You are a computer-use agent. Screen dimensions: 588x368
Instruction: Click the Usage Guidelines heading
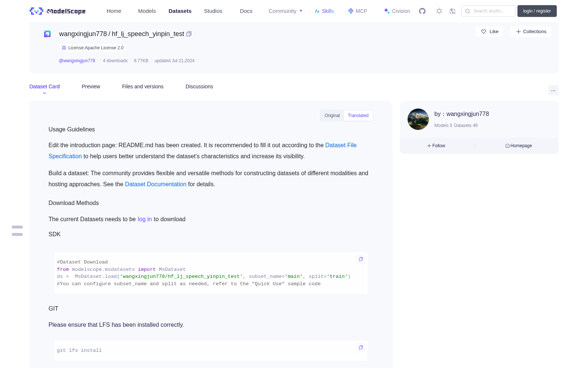click(72, 130)
